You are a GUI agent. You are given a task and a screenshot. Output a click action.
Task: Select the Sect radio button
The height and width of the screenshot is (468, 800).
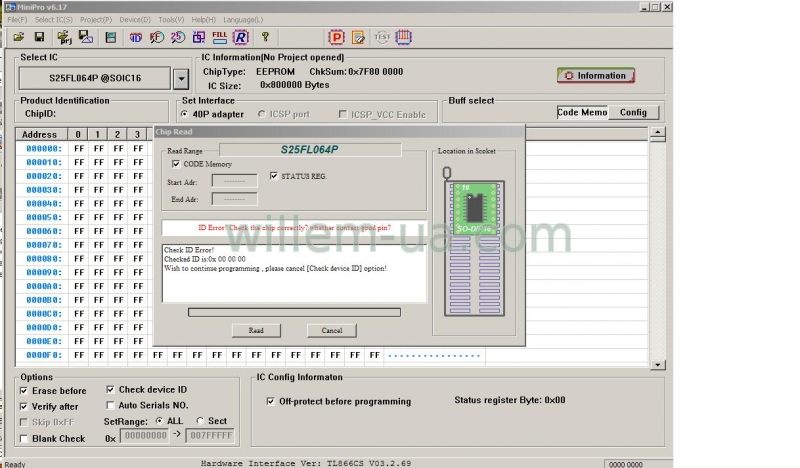tap(200, 421)
